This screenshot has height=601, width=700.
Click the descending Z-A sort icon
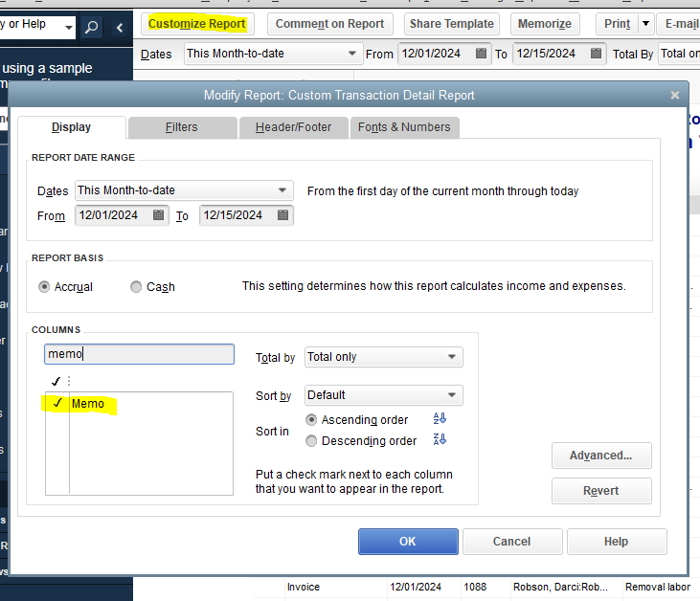pos(440,439)
